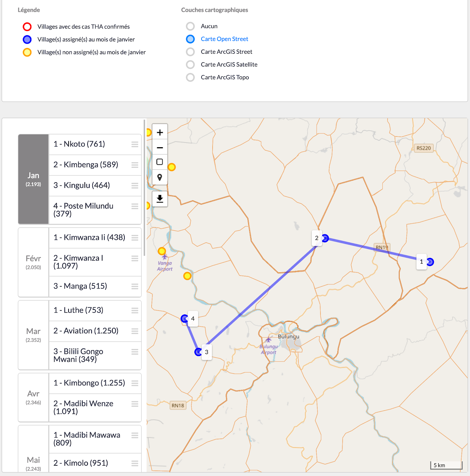Grab the drag handle for Nkoto (761)
This screenshot has height=476, width=470.
pyautogui.click(x=135, y=144)
